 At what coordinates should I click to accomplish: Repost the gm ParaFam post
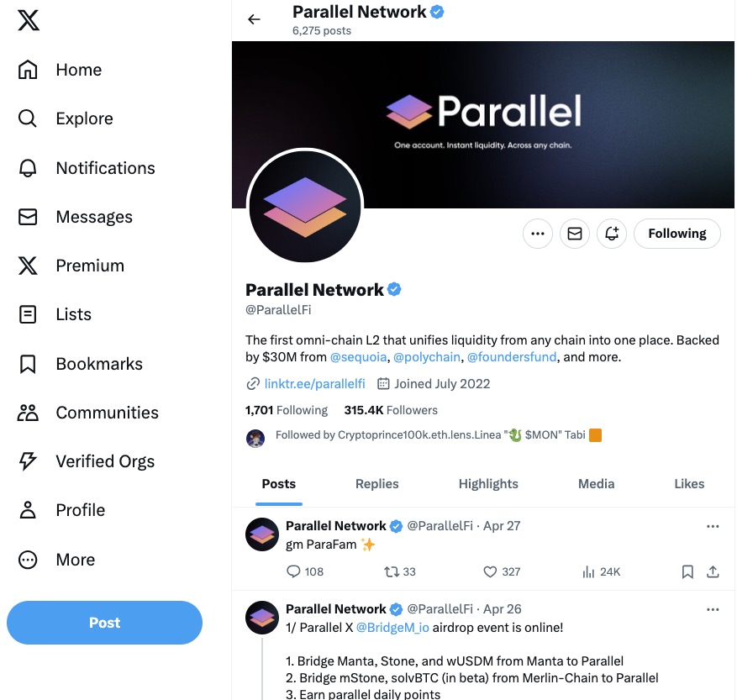tap(391, 571)
